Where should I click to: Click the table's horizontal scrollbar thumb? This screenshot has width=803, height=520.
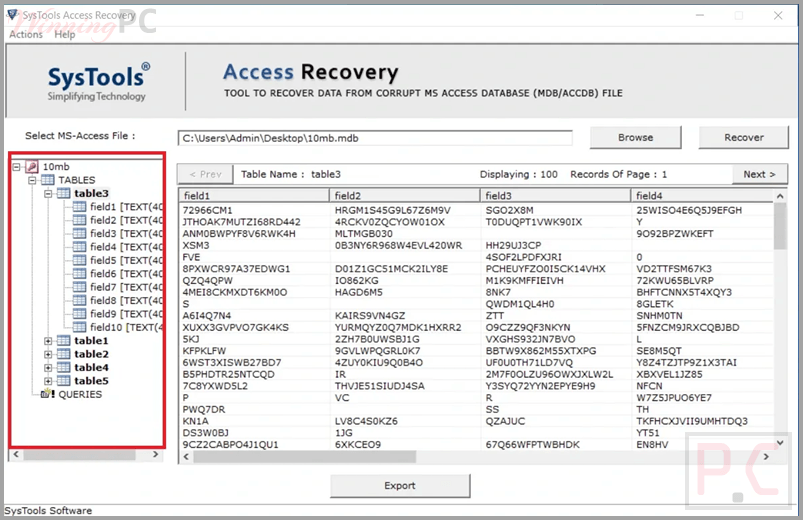pos(305,456)
